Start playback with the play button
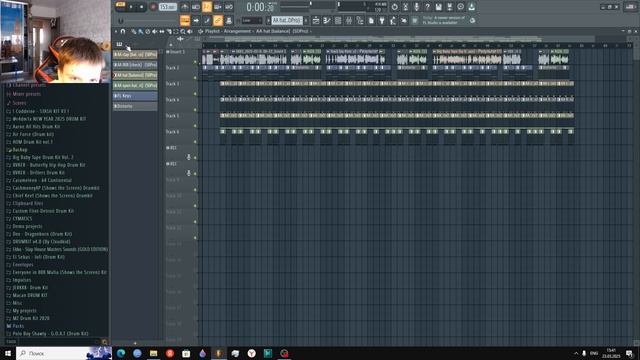 point(131,7)
